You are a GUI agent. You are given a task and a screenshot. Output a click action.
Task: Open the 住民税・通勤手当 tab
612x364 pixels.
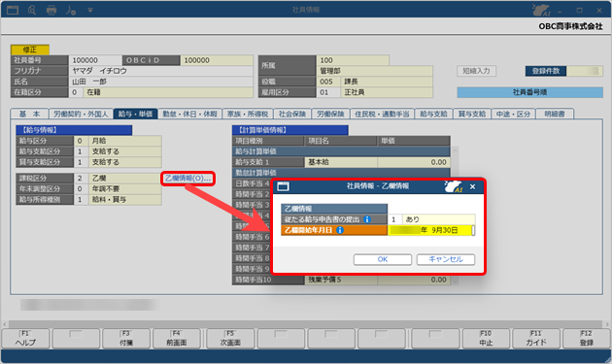tap(382, 114)
